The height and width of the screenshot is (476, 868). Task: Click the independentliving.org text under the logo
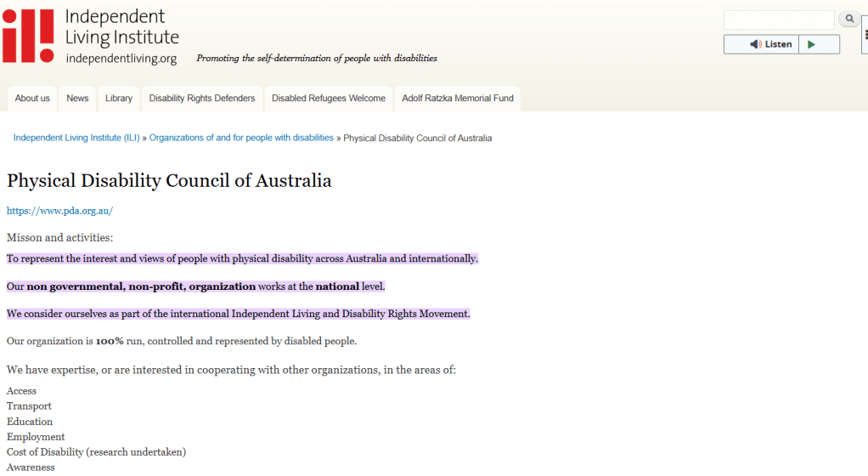coord(121,59)
